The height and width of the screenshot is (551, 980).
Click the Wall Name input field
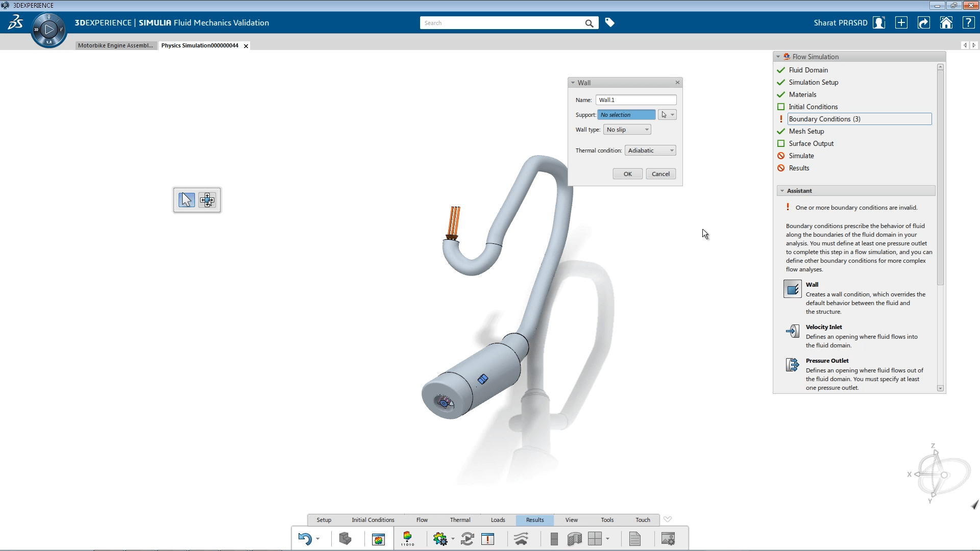tap(636, 100)
